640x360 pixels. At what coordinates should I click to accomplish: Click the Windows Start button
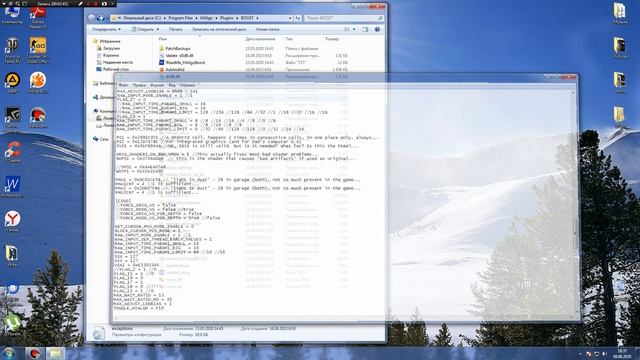(x=9, y=353)
